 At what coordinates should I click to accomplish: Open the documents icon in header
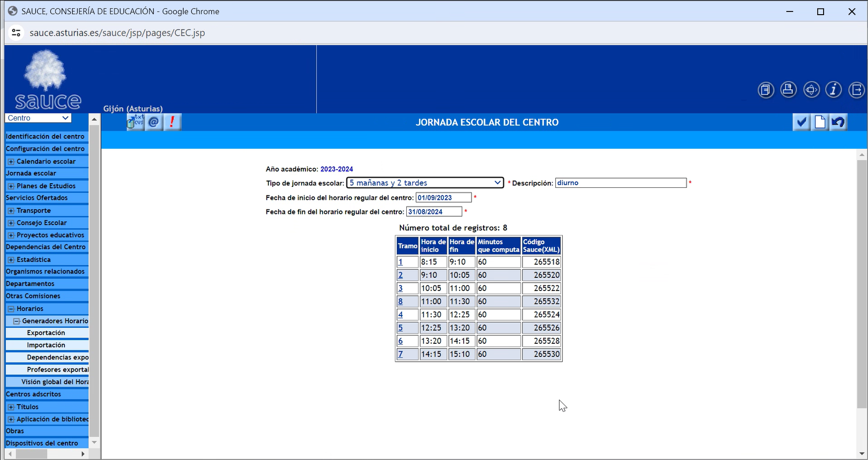pos(766,90)
